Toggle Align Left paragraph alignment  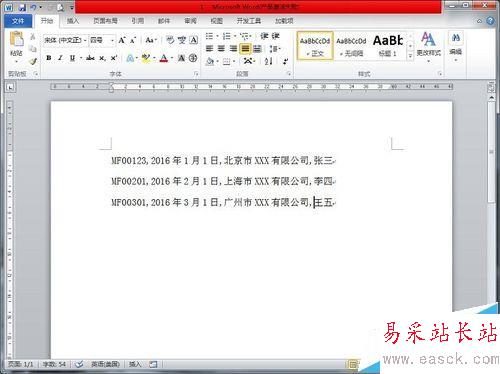tap(209, 49)
